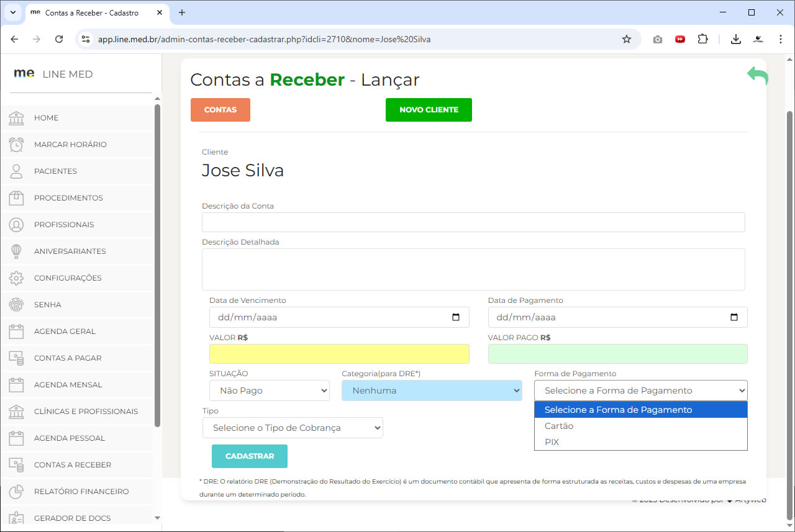Click the calendar icon for Agenda Pessoal
This screenshot has width=795, height=532.
(x=16, y=438)
